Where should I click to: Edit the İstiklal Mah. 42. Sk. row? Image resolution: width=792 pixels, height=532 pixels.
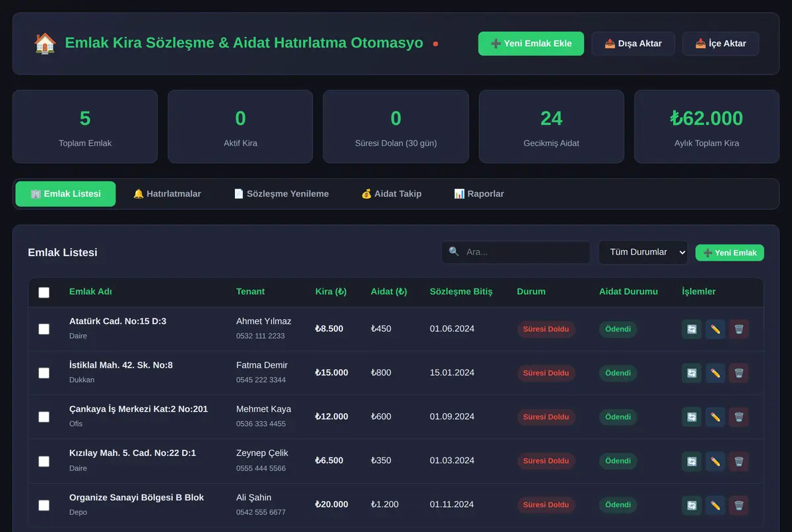click(715, 373)
